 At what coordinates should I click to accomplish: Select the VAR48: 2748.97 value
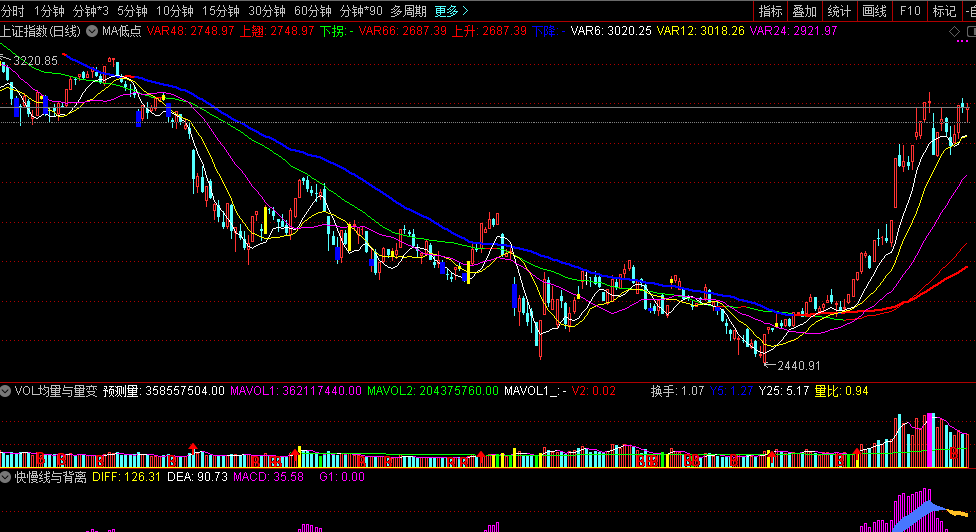190,31
